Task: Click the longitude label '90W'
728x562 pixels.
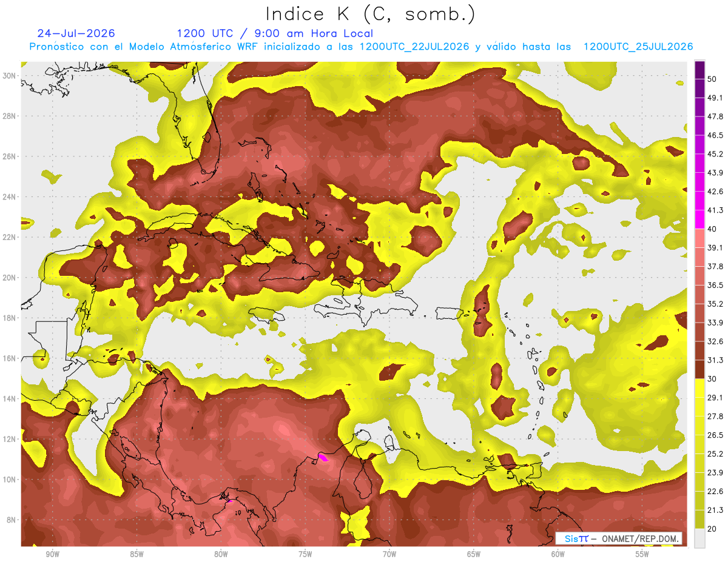Action: coord(52,554)
